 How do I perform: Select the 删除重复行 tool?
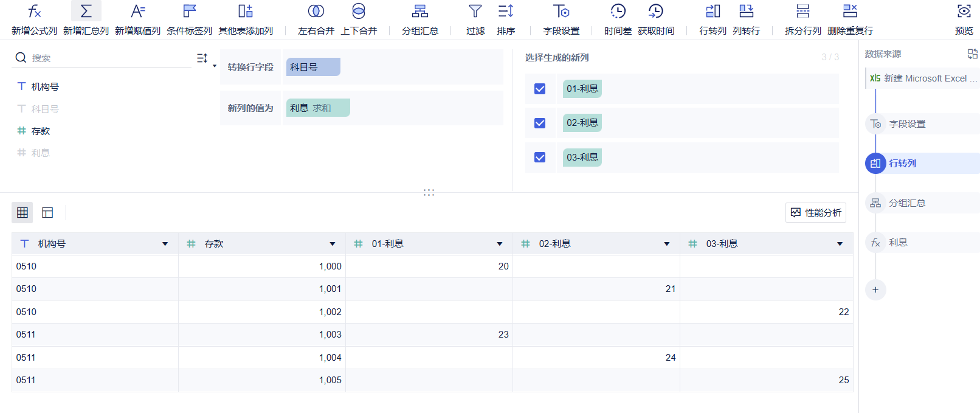click(x=850, y=12)
